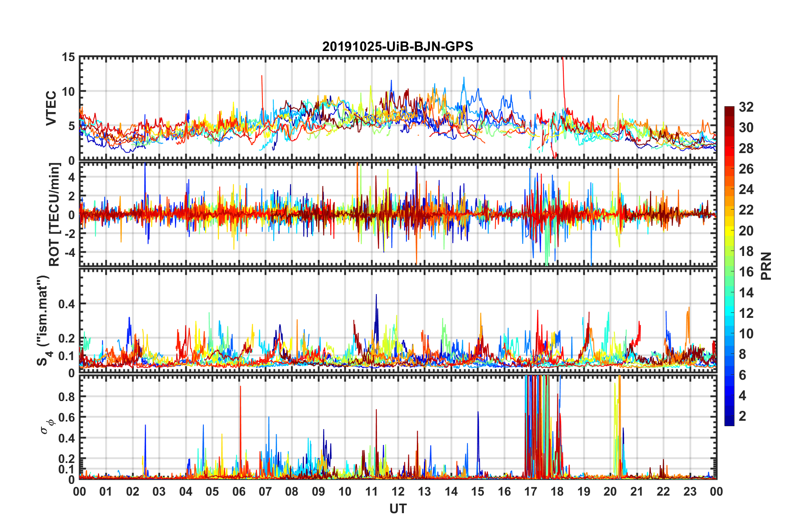Click colorbar tick value 2

coord(742,416)
